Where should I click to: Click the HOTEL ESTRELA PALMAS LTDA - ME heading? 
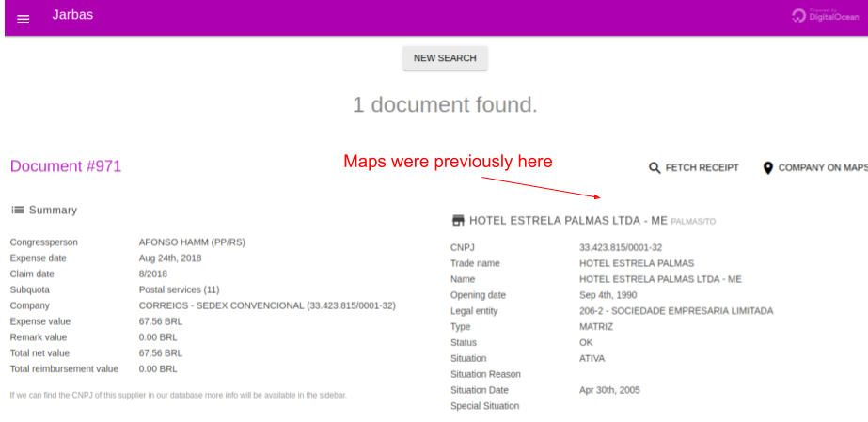[569, 221]
